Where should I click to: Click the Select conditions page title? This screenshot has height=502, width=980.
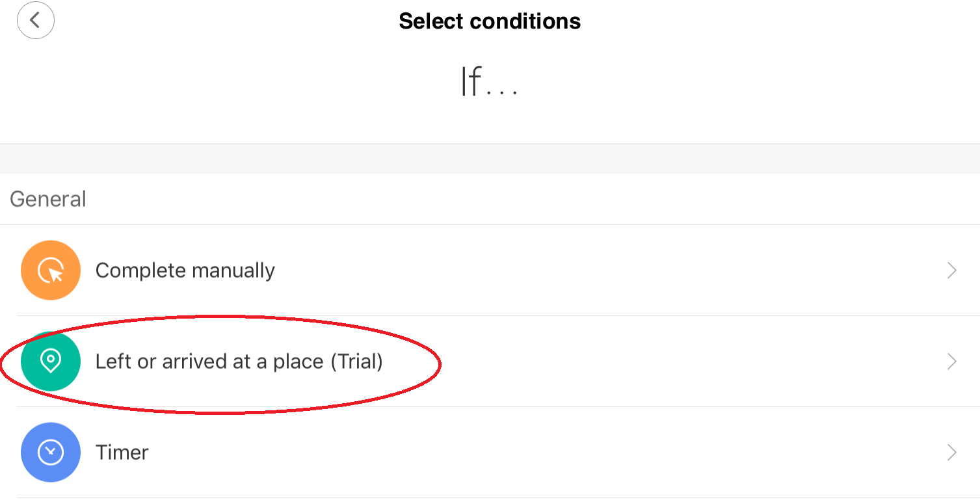click(490, 21)
